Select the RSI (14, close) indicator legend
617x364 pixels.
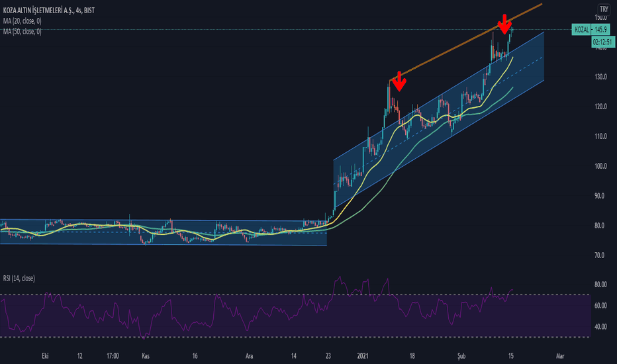pyautogui.click(x=19, y=278)
